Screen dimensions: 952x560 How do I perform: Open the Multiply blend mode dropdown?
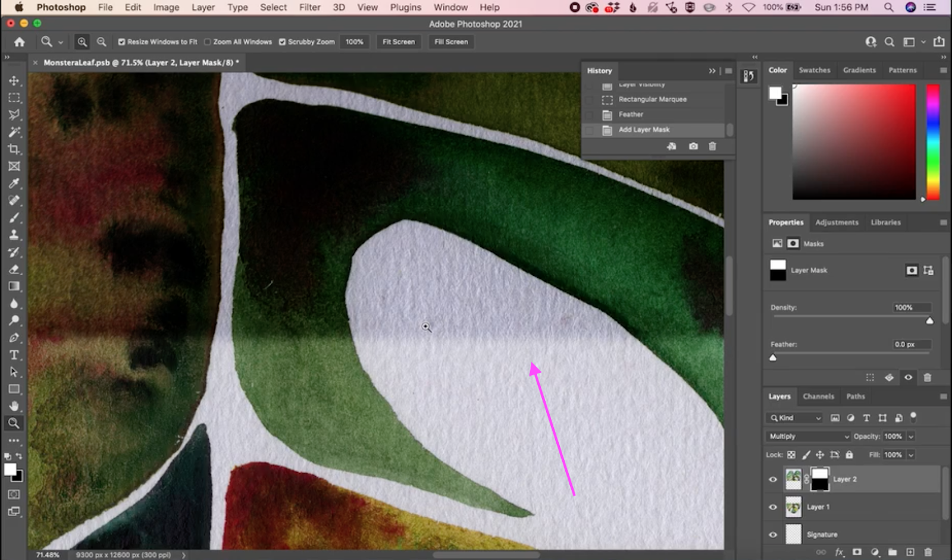[807, 436]
